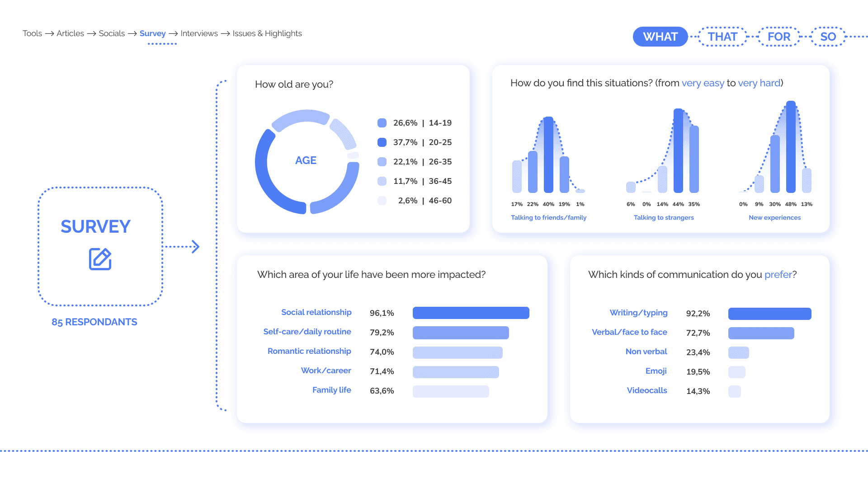The width and height of the screenshot is (868, 488).
Task: Click the 'How old are you?' question
Action: 294,84
